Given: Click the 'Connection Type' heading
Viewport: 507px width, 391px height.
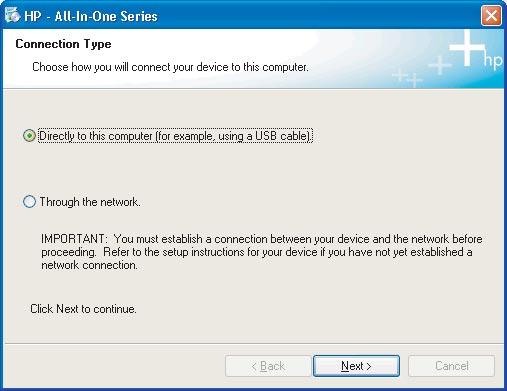Looking at the screenshot, I should (63, 44).
